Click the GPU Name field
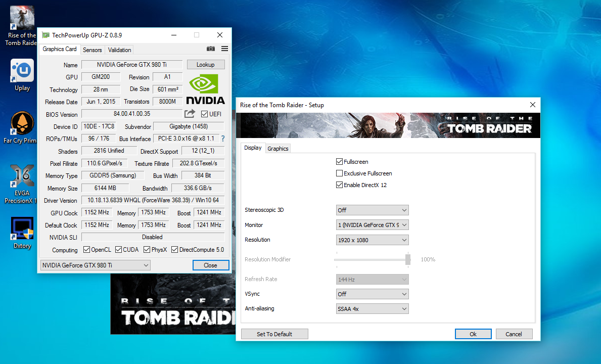The height and width of the screenshot is (364, 601). coord(132,64)
